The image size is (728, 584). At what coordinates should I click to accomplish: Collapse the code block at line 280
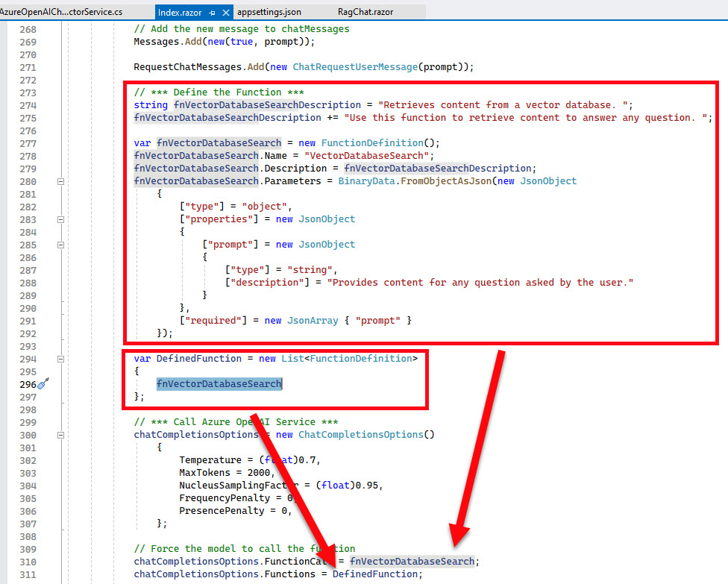(60, 181)
